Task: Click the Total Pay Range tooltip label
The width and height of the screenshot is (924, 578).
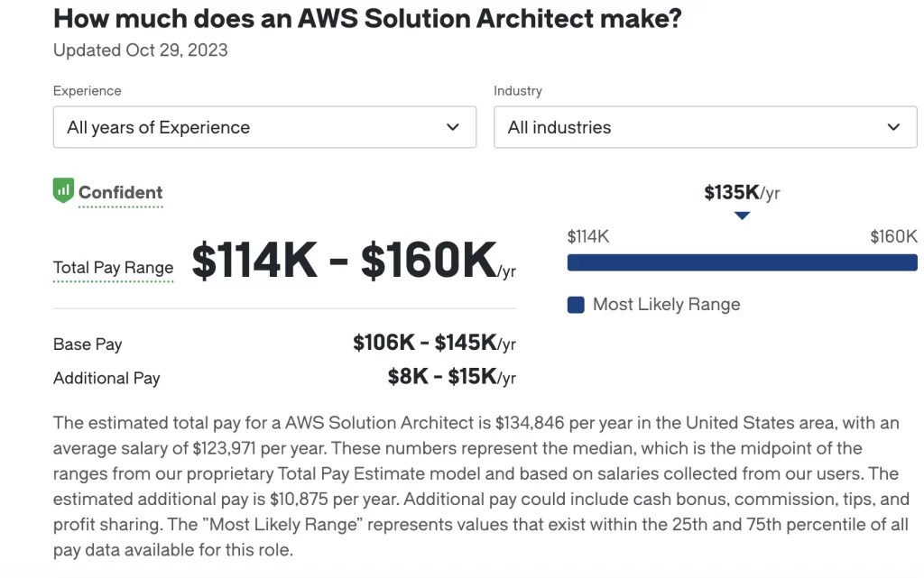Action: [x=113, y=268]
